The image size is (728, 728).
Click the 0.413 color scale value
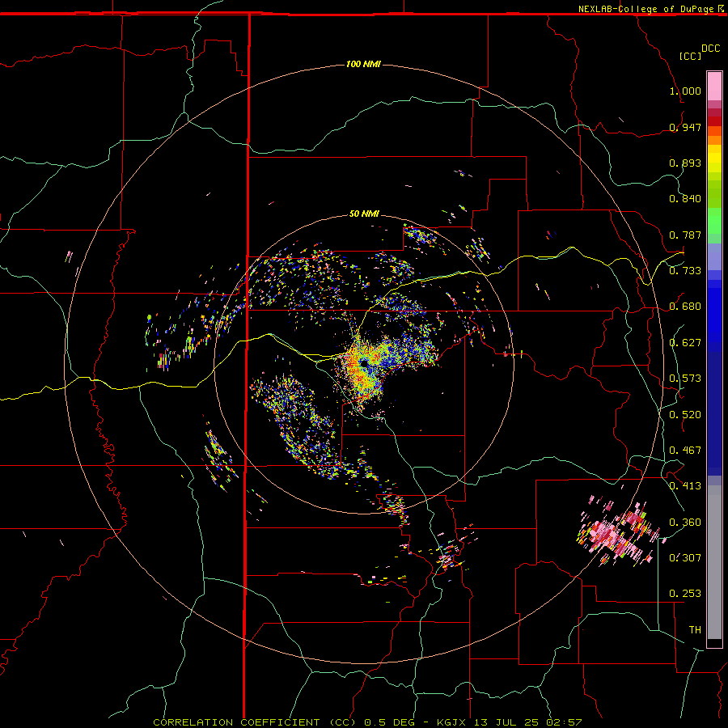(x=685, y=486)
